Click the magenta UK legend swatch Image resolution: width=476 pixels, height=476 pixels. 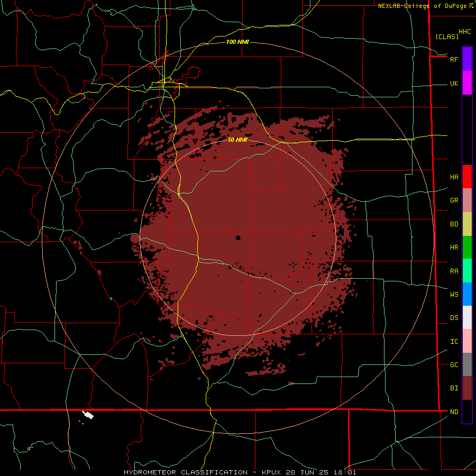pos(467,83)
